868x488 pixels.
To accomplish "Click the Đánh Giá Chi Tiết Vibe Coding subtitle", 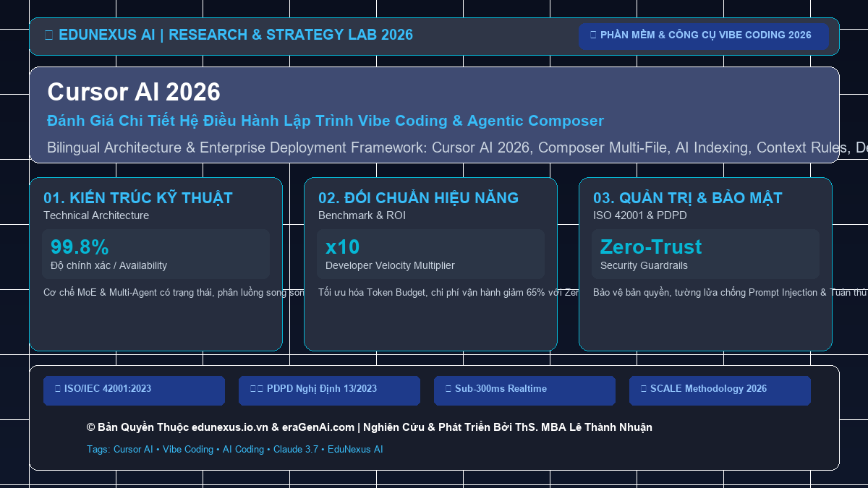I will coord(325,121).
